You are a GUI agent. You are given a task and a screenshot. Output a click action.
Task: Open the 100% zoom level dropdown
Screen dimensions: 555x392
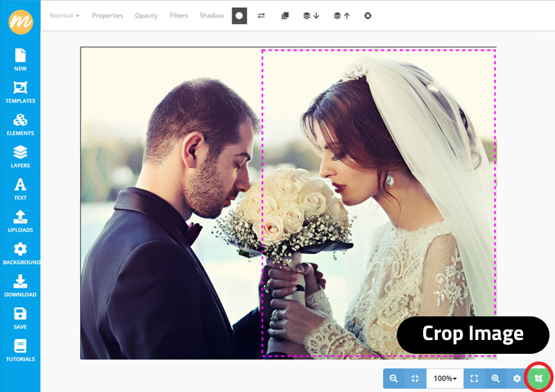(445, 378)
